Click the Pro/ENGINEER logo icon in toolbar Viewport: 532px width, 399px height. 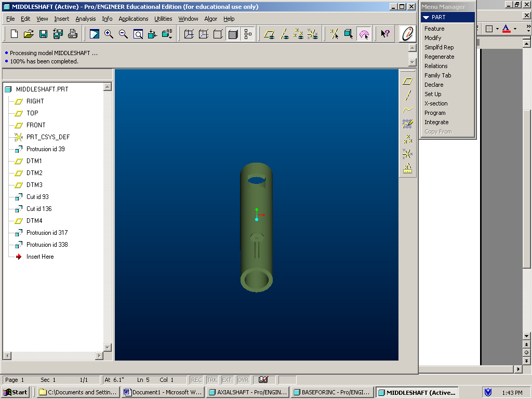coord(407,34)
